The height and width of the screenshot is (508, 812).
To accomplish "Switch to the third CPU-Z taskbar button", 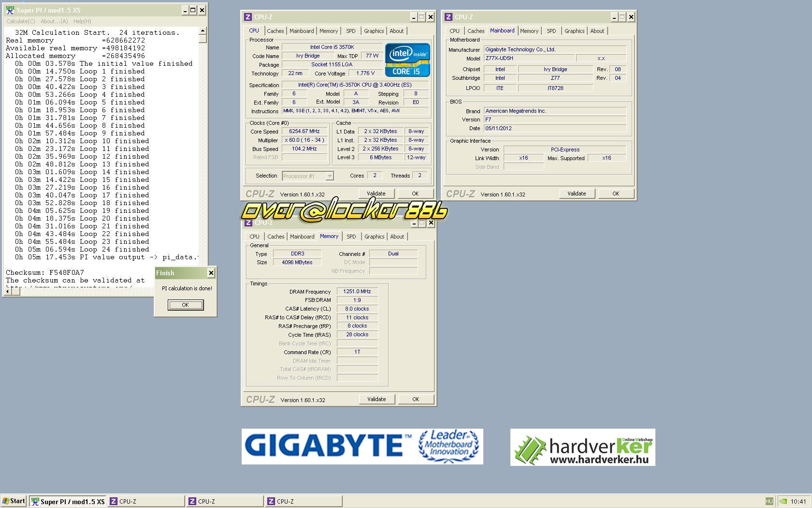I will (x=304, y=501).
